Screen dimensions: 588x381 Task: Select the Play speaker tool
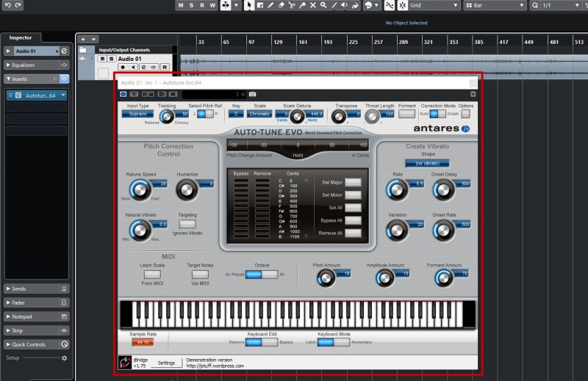344,5
